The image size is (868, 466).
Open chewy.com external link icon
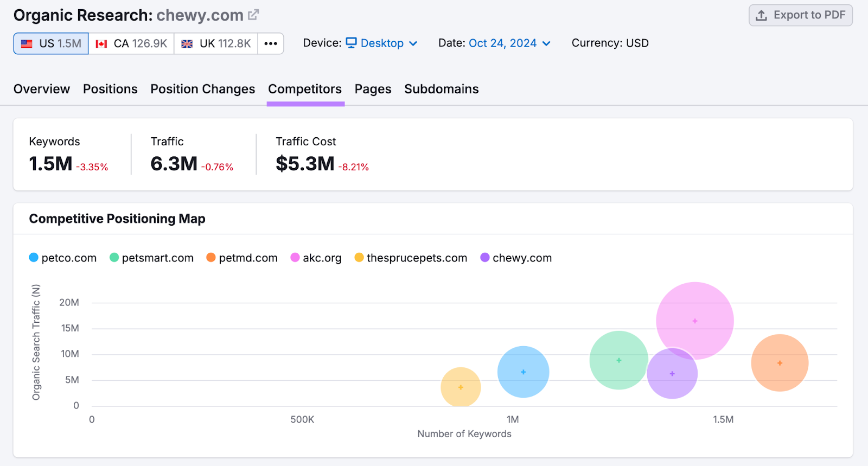click(253, 15)
